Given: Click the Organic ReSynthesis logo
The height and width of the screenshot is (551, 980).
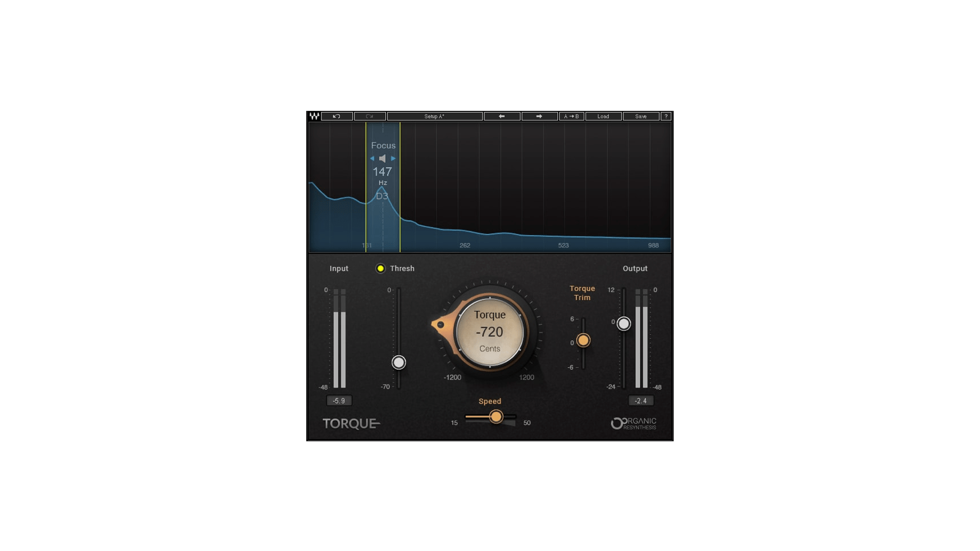Looking at the screenshot, I should click(x=633, y=423).
